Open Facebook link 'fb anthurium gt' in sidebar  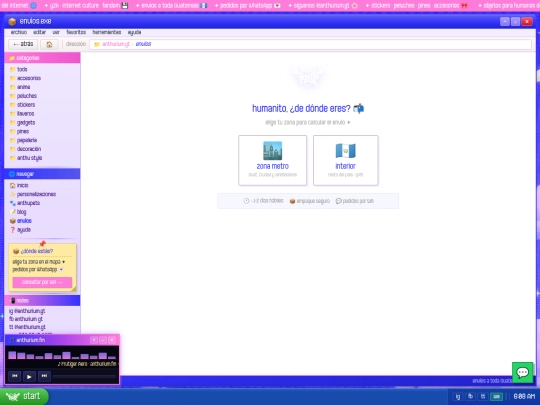(x=26, y=319)
